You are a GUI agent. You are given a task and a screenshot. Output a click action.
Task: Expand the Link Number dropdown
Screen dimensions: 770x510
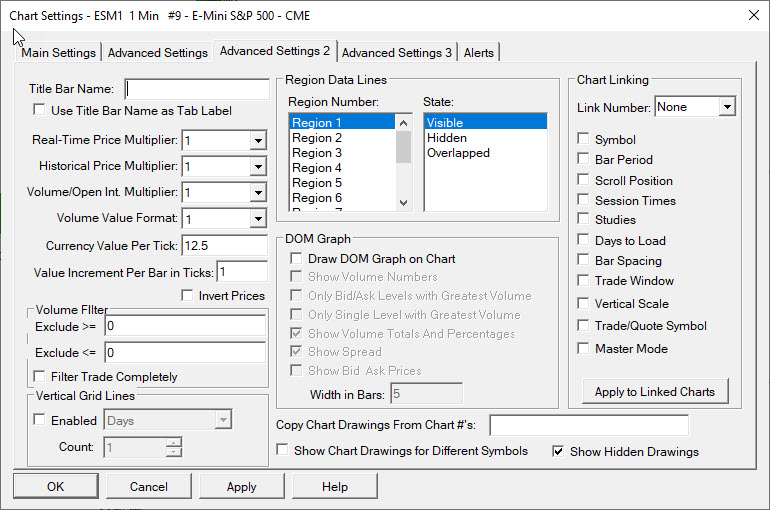727,107
